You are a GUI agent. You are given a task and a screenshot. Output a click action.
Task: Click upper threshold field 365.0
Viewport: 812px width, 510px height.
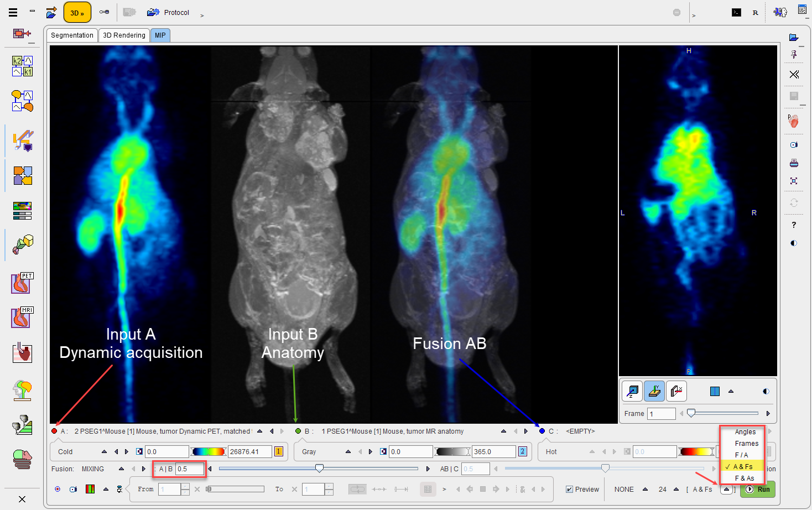(x=493, y=452)
